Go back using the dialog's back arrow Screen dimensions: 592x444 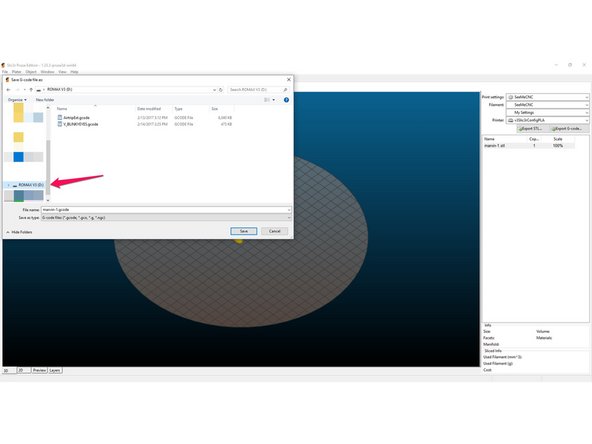[x=8, y=90]
